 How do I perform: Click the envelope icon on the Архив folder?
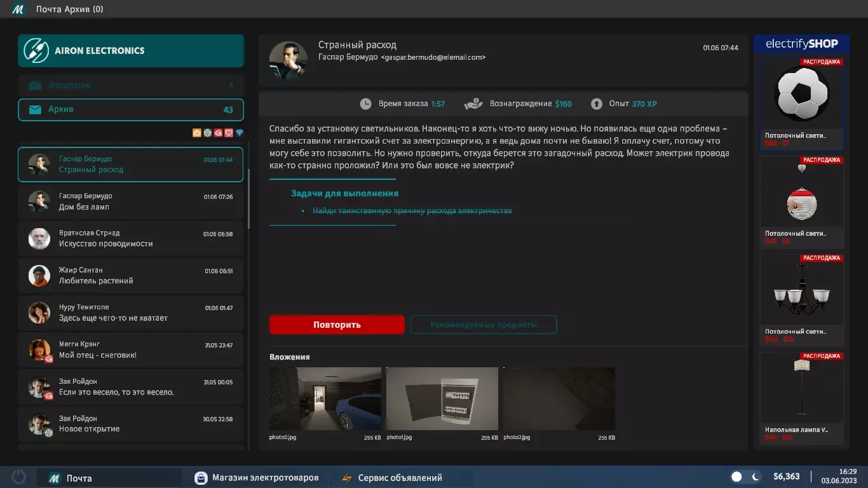[x=36, y=109]
